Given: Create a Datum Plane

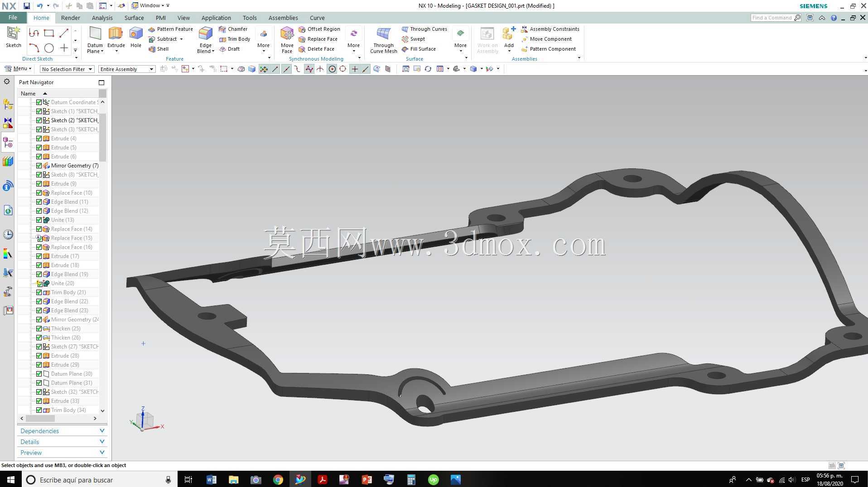Looking at the screenshot, I should [95, 39].
